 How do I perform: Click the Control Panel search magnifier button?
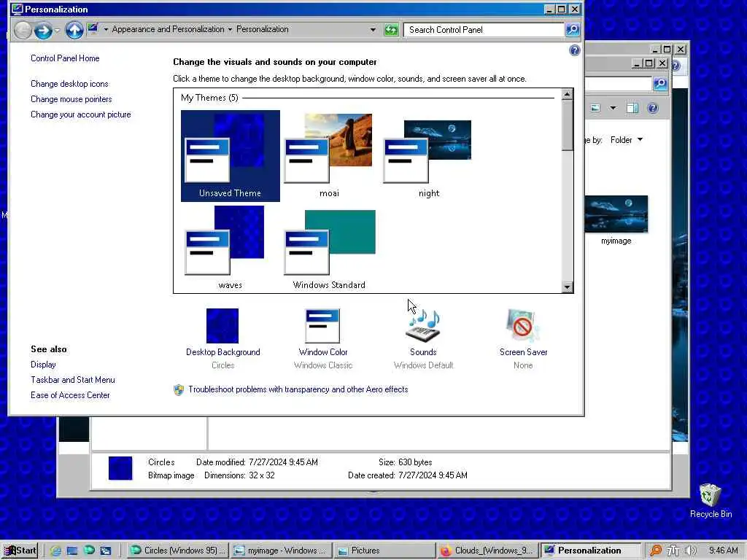(x=572, y=29)
